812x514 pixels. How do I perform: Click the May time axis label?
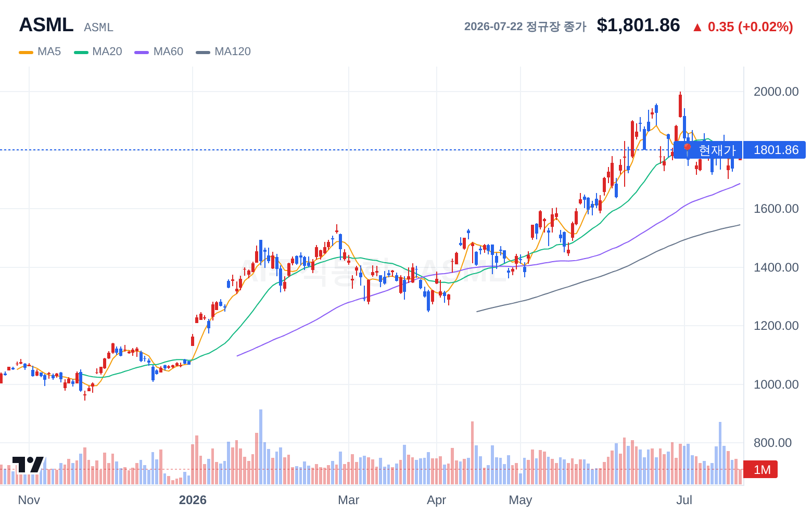coord(521,500)
